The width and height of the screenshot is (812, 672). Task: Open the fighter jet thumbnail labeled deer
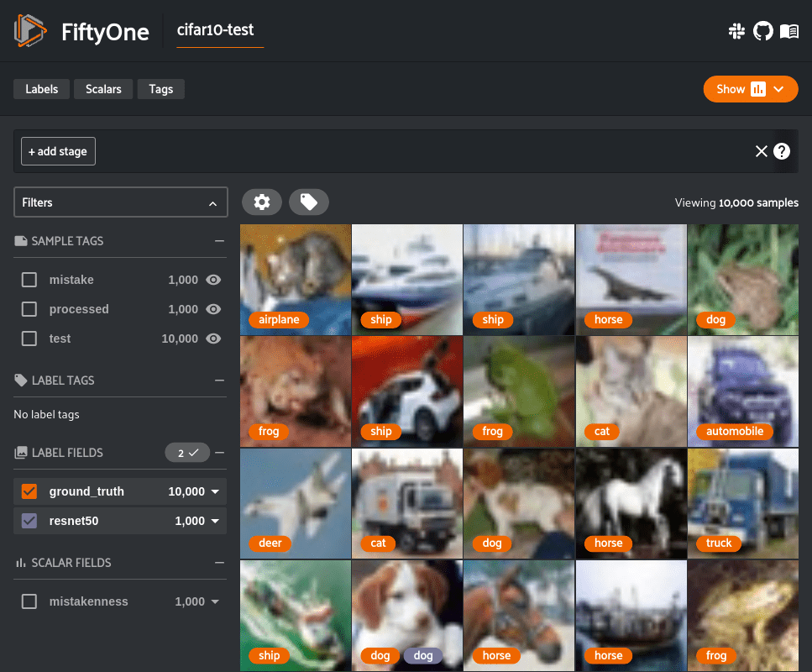[296, 504]
